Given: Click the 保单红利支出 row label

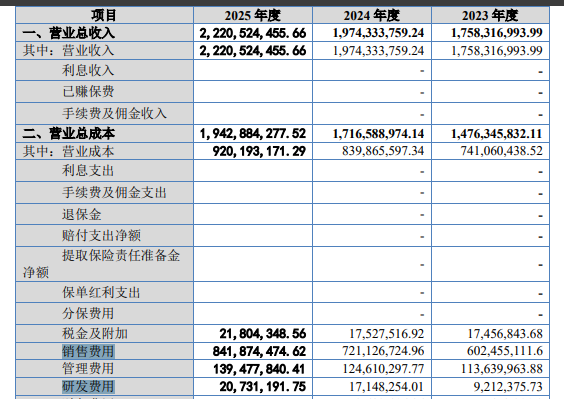Looking at the screenshot, I should pos(101,293).
